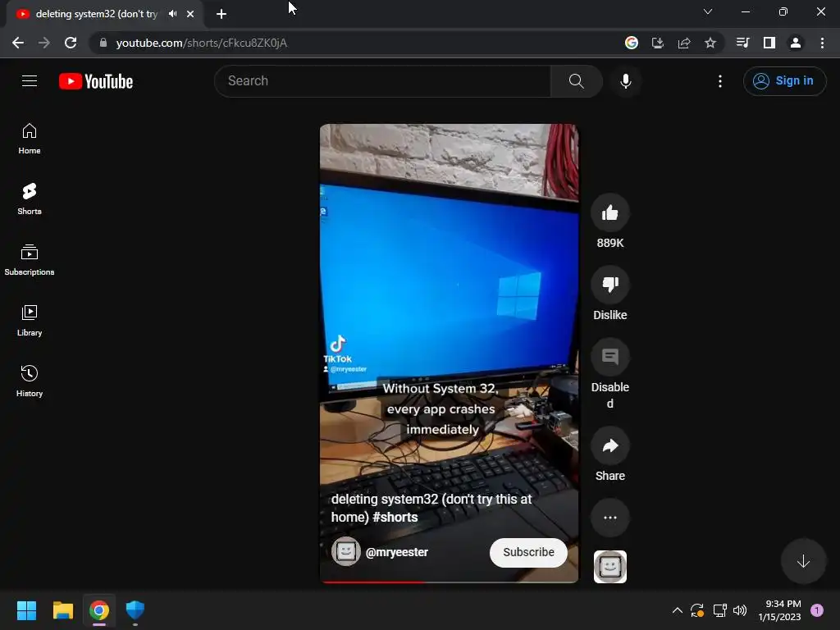Go forward in browser
Screen dimensions: 840x630
click(44, 43)
